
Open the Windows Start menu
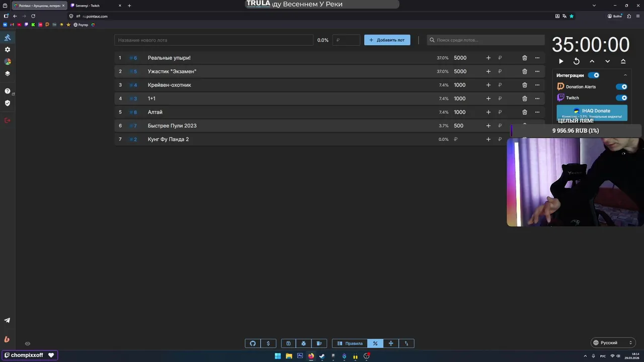coord(278,356)
